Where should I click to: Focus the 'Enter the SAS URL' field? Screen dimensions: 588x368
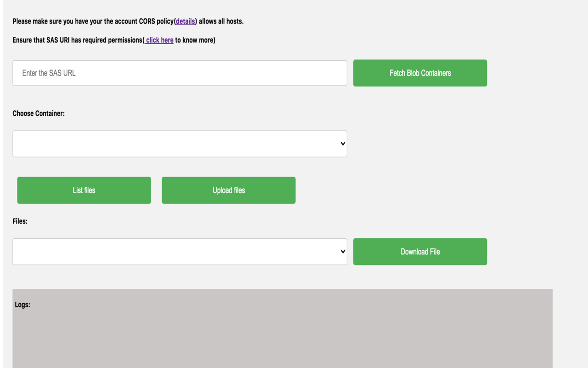(180, 73)
